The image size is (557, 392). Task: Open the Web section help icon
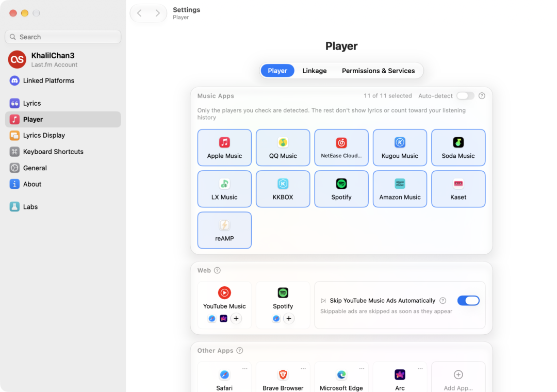[x=218, y=270]
